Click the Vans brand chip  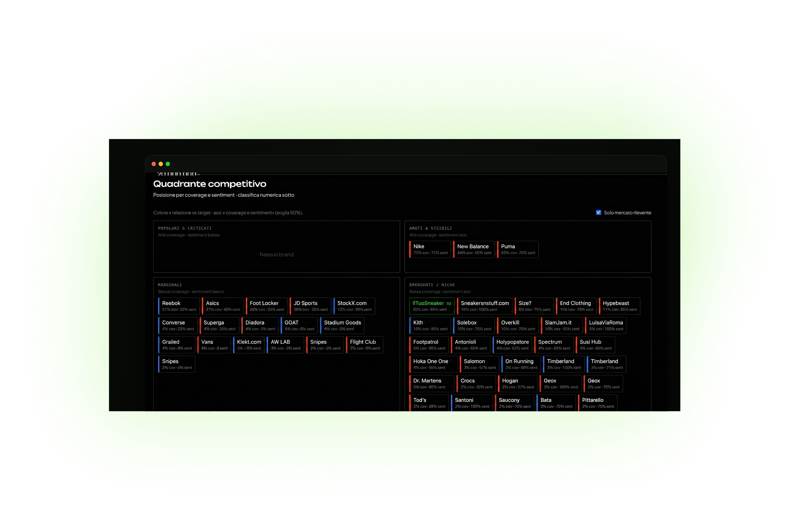pos(214,345)
